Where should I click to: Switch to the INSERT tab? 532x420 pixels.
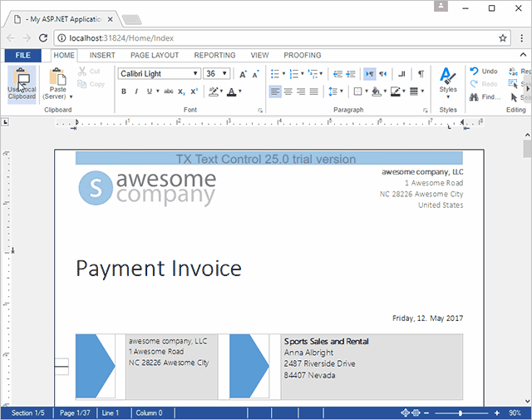[x=102, y=55]
